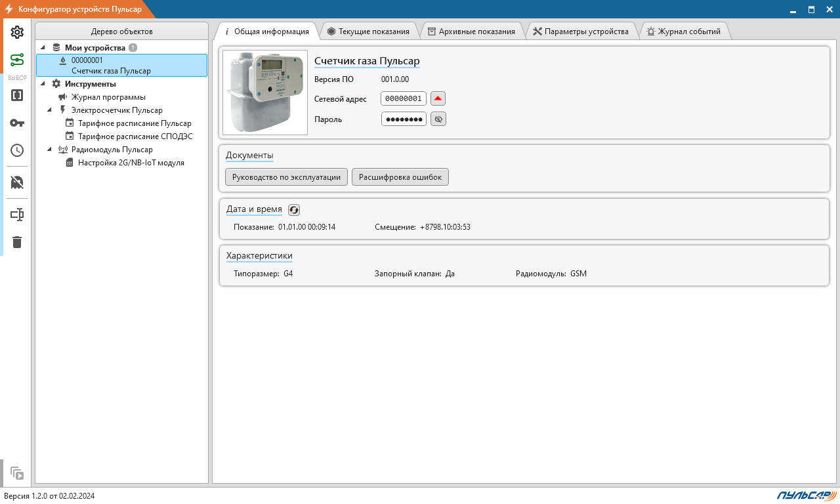Image resolution: width=840 pixels, height=504 pixels.
Task: Click the Смещение value +8798.10:03:53
Action: tap(445, 227)
